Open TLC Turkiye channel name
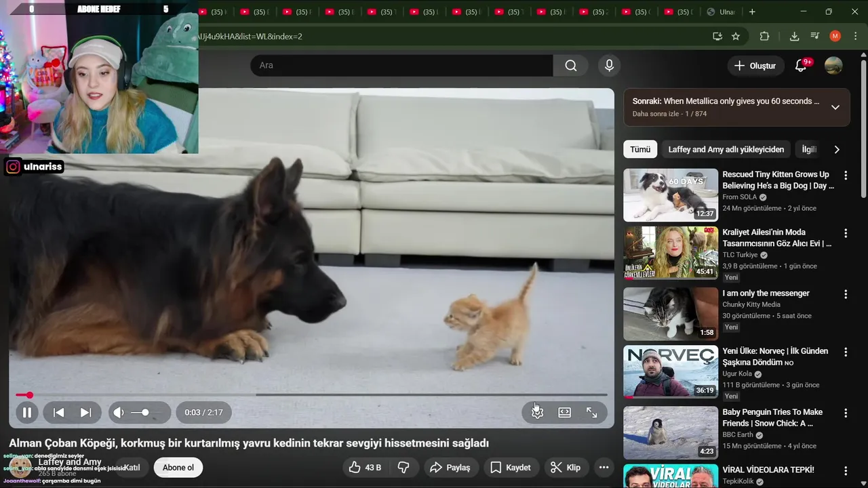 click(740, 255)
